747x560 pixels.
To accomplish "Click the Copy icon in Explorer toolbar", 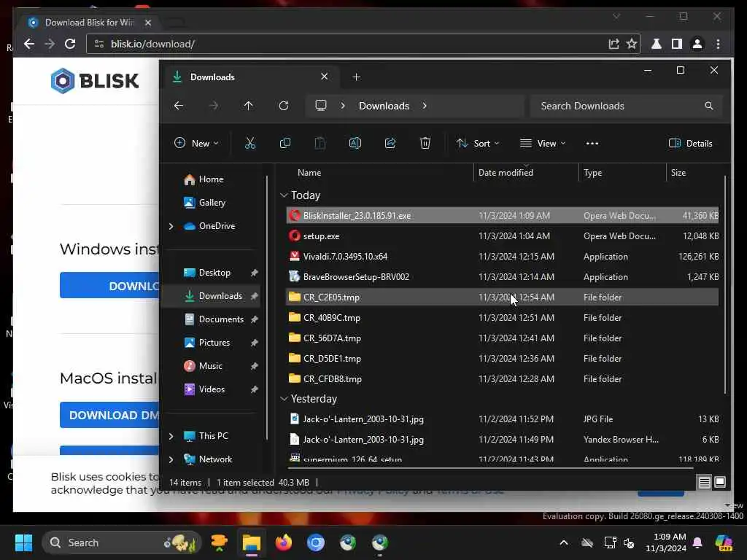I will click(285, 144).
